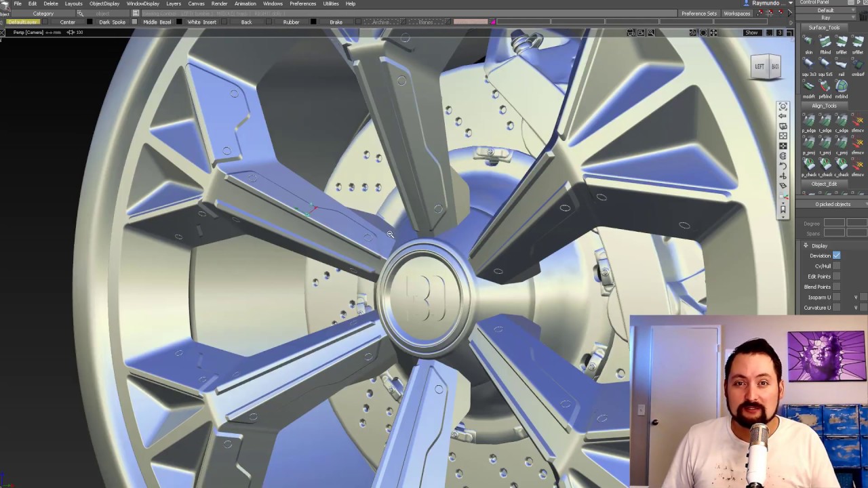Select the Dark Spoke layer

(x=112, y=22)
